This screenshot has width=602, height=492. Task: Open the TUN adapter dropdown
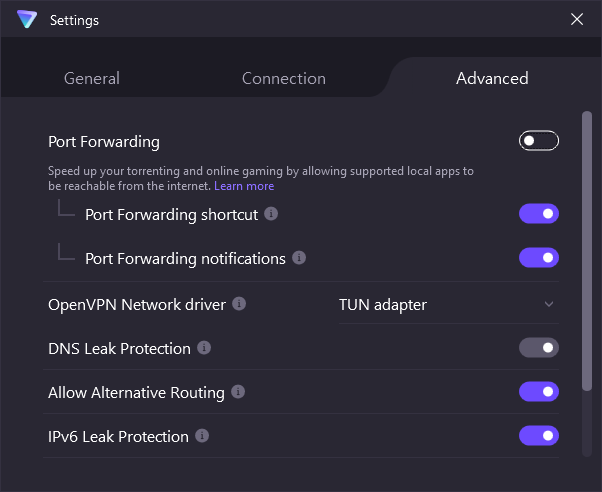click(445, 304)
